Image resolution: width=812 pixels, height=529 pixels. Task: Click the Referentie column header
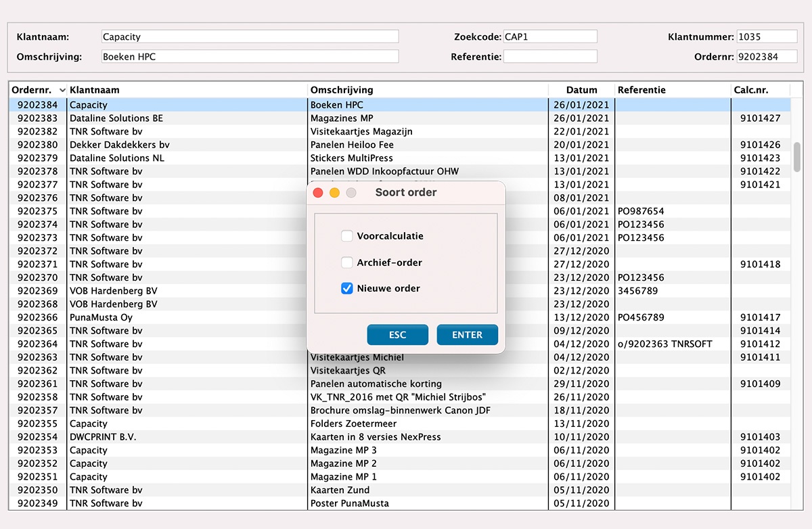(642, 90)
